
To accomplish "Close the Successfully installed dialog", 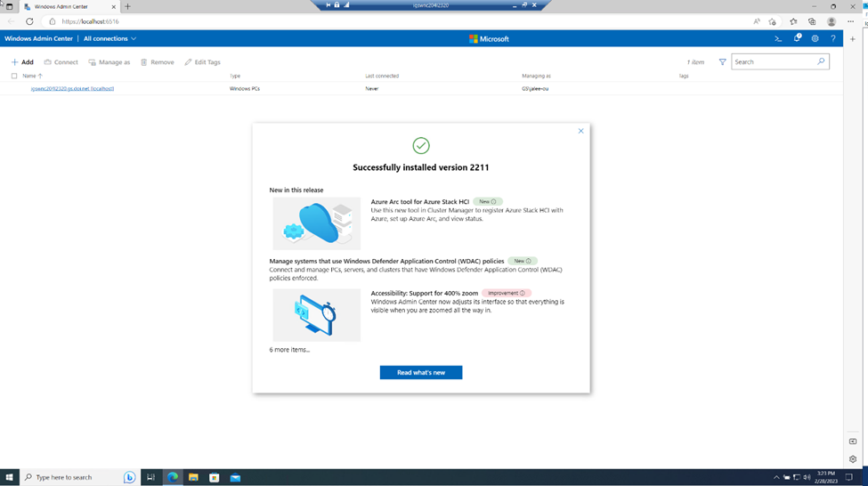I will (580, 131).
